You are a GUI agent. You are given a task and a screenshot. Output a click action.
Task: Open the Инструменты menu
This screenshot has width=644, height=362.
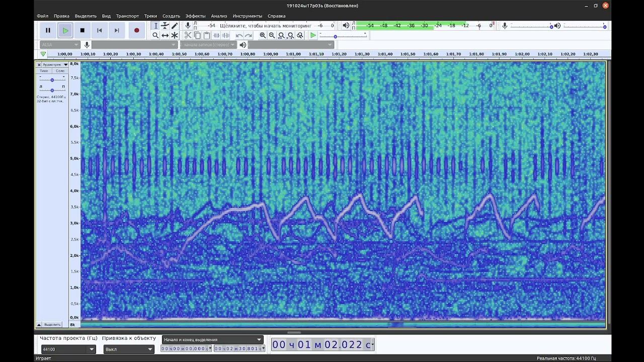247,16
